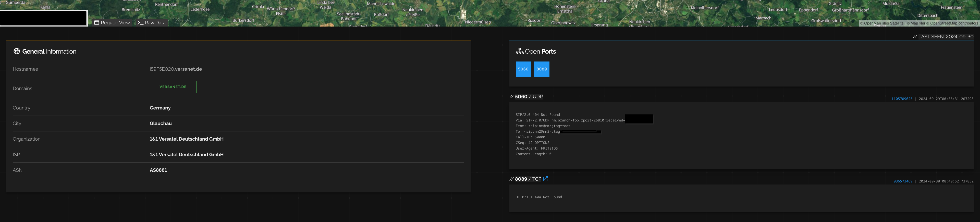Click the HTTP/1.1 404 Not Found banner
This screenshot has width=980, height=222.
point(539,197)
